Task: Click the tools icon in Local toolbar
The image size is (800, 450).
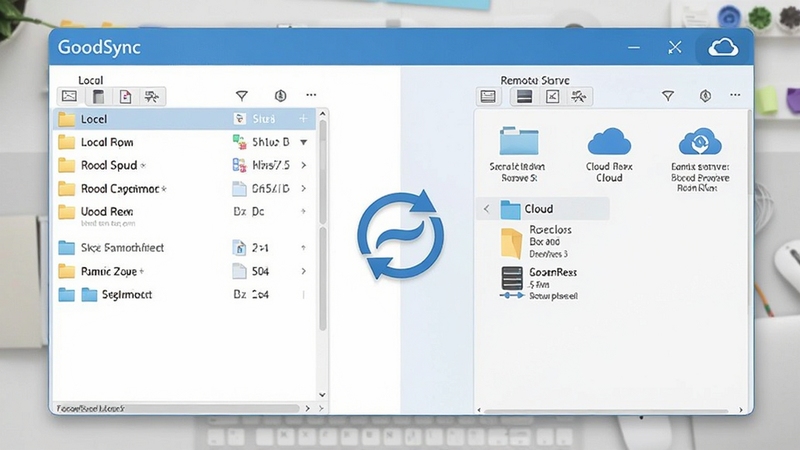Action: coord(152,96)
